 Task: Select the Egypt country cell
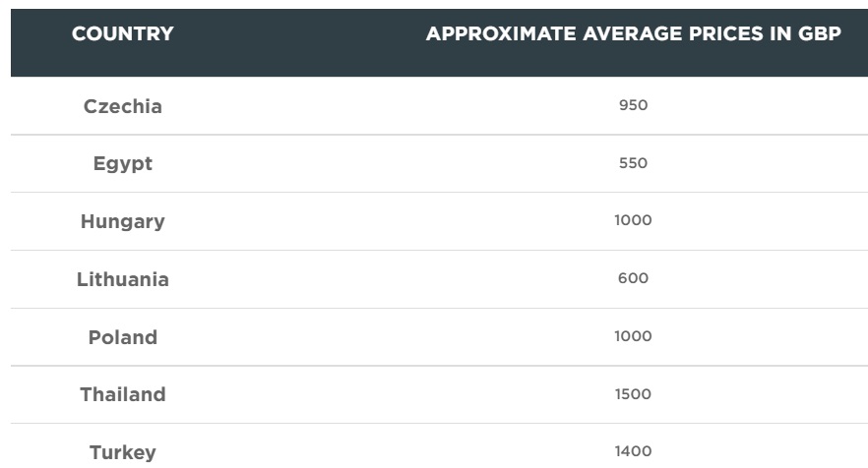pos(122,164)
